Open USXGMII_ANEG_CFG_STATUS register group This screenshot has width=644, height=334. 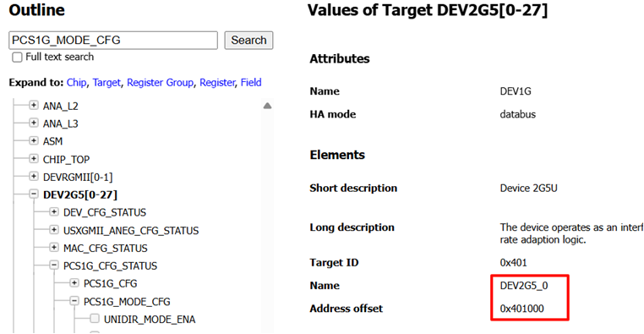click(131, 231)
